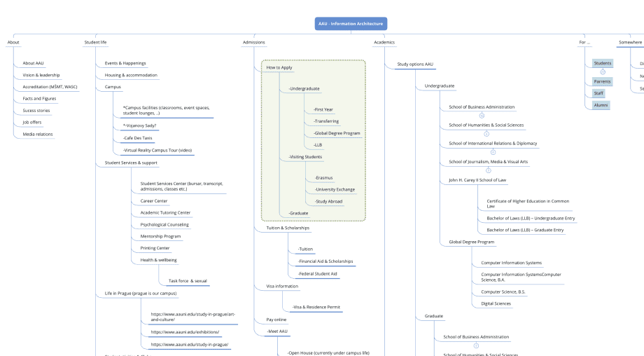Select the -Visa & Residence Permit node
This screenshot has width=644, height=356.
coord(316,307)
